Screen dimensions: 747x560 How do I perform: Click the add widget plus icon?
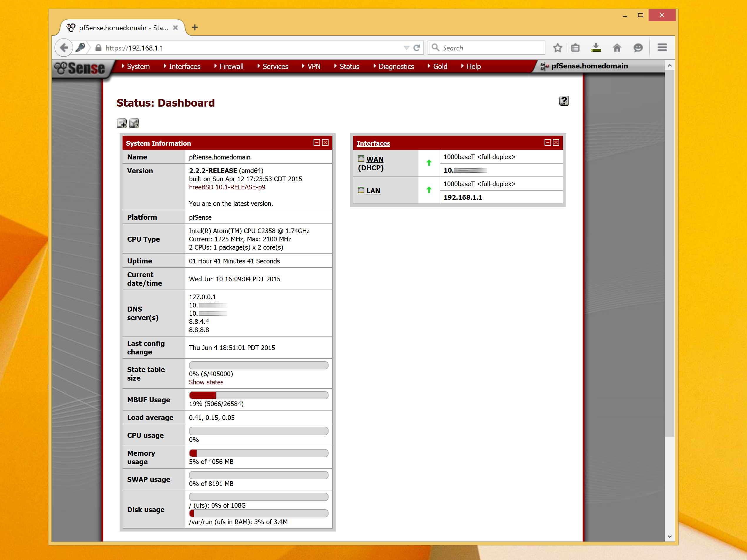(122, 123)
